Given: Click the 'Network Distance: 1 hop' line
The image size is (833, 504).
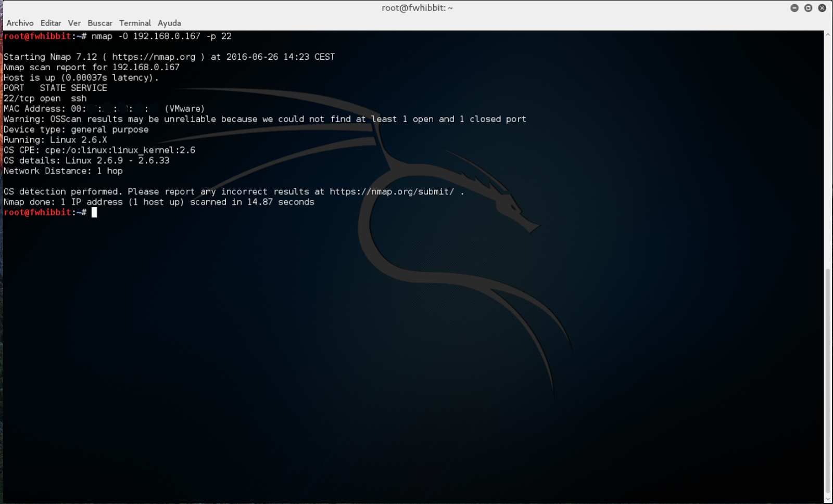Looking at the screenshot, I should tap(63, 171).
